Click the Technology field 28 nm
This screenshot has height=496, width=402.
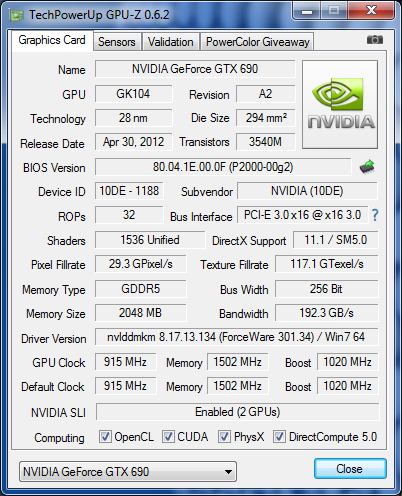click(133, 118)
